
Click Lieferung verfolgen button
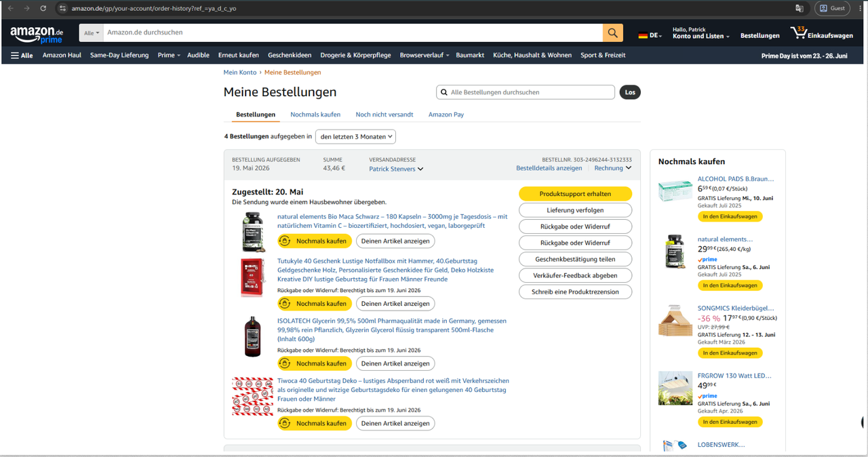[575, 210]
